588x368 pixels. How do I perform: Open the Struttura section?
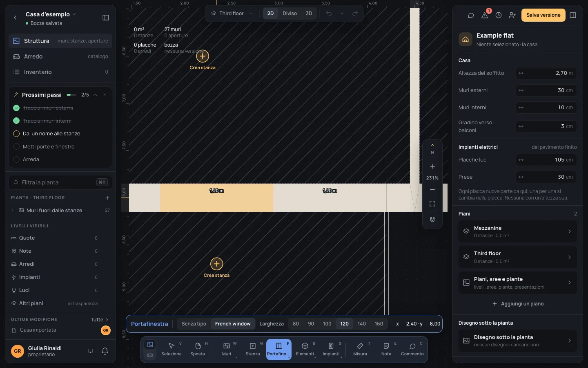60,41
